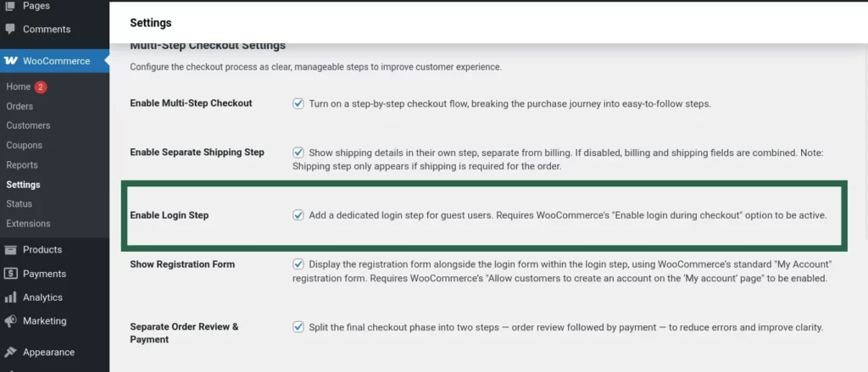Click the Pages menu icon
The image size is (868, 372).
click(x=10, y=6)
